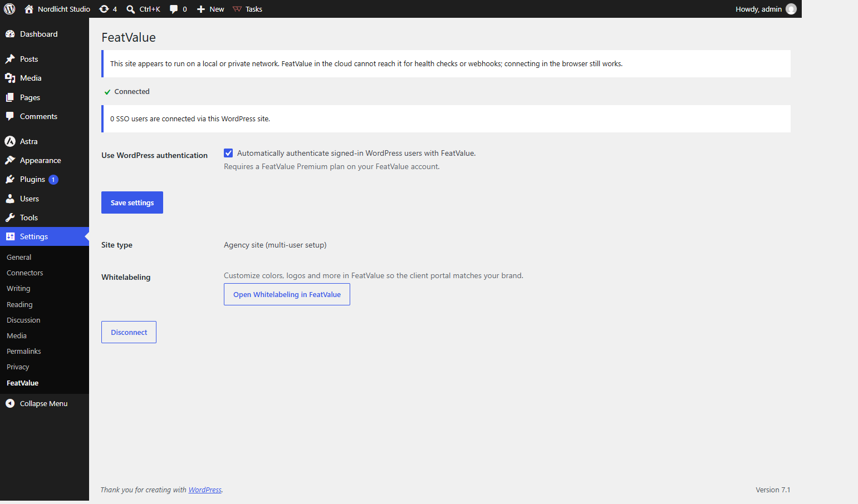
Task: Click the Comments bubble icon in the sidebar
Action: (x=10, y=116)
